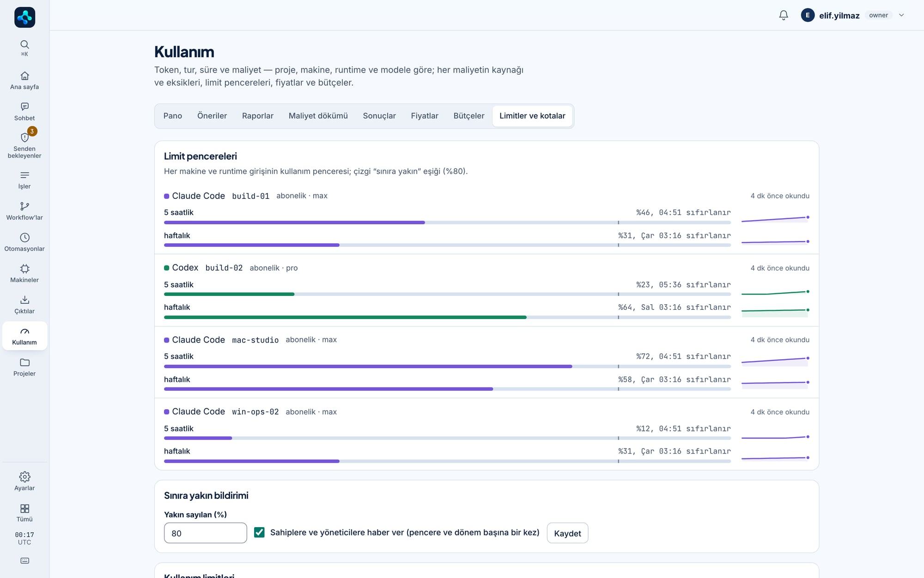Open Ayarlar gear icon

(x=24, y=477)
